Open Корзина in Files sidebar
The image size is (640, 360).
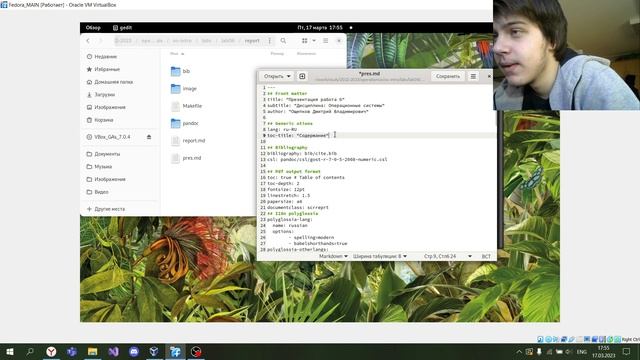(x=104, y=120)
